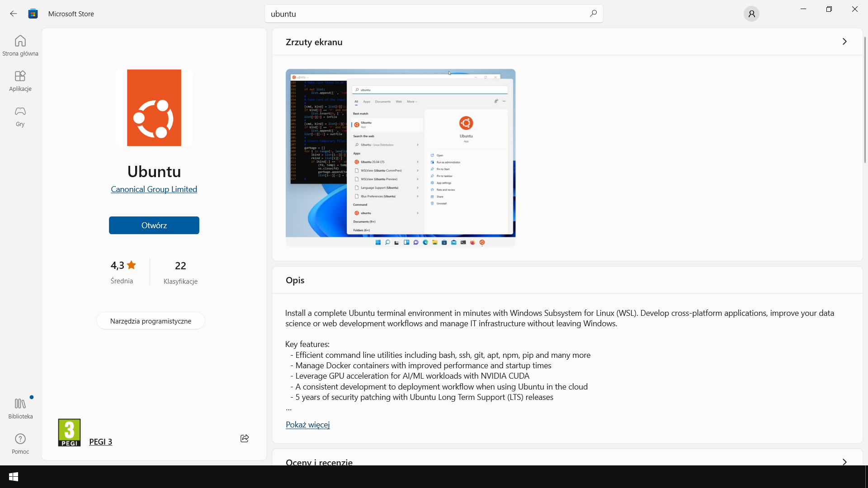Open Biblioteka library

point(20,408)
